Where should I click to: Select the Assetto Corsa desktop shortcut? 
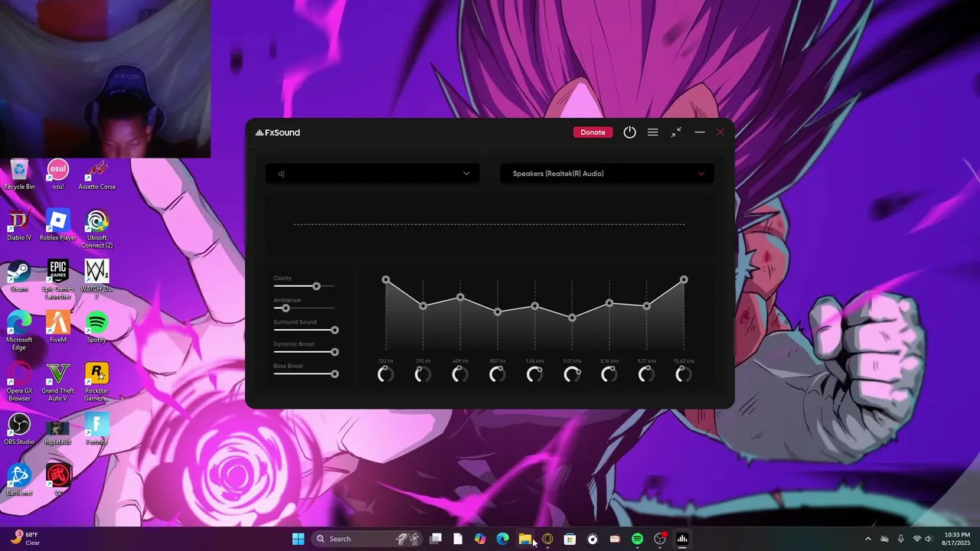tap(96, 175)
